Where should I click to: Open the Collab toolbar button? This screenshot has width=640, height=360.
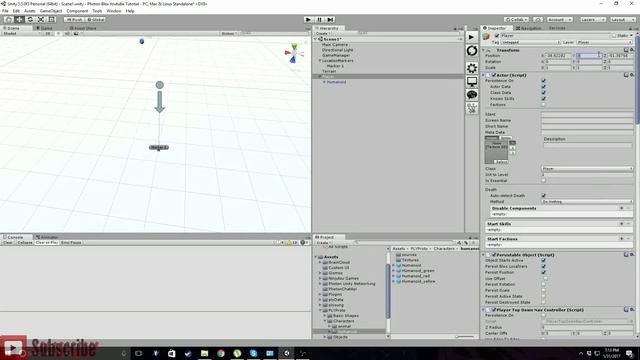517,20
